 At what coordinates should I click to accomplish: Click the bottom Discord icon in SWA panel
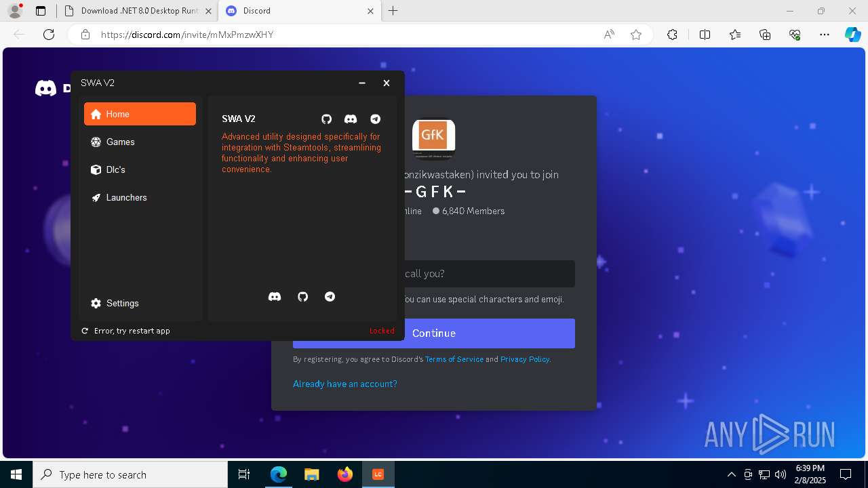click(275, 297)
